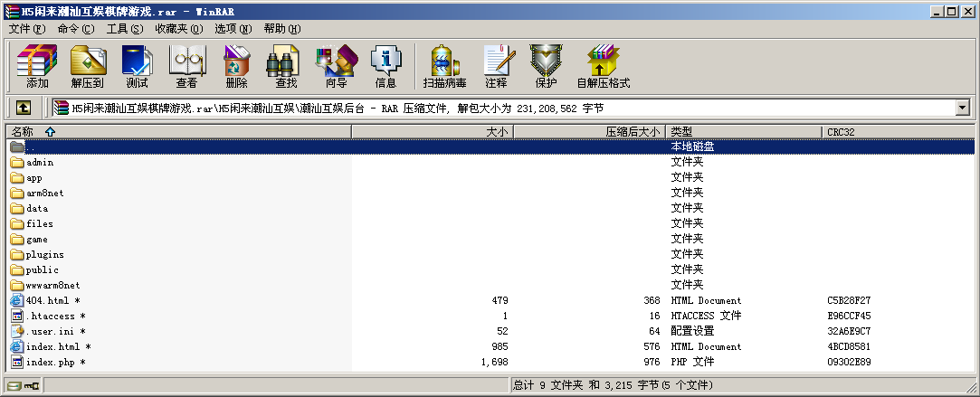Select the parent directory (..) row
This screenshot has width=980, height=397.
tap(31, 147)
